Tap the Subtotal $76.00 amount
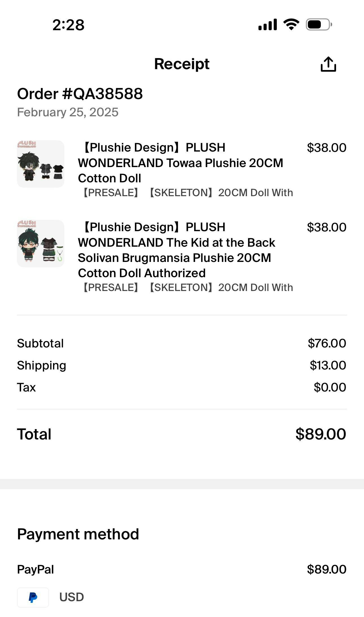Viewport: 364px width, 617px height. (327, 343)
